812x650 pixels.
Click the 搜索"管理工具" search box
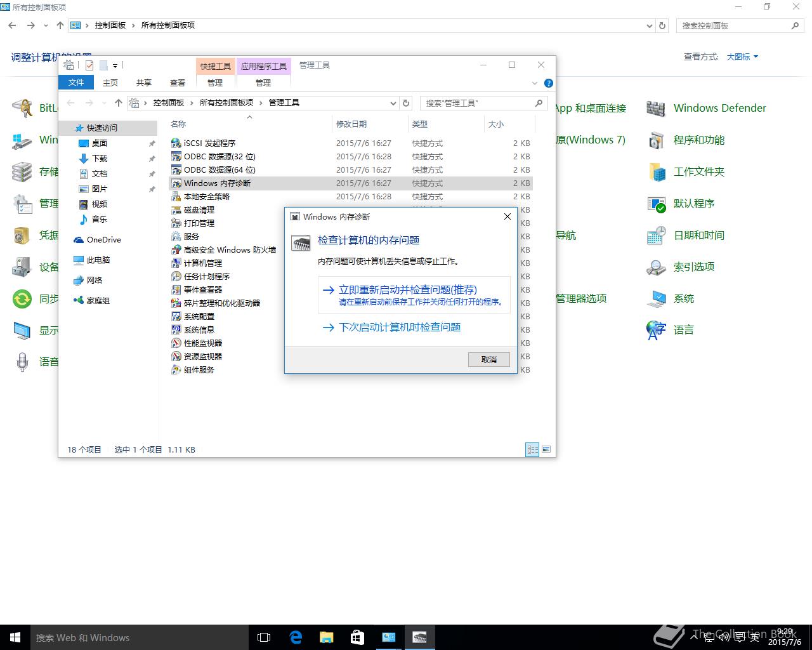pyautogui.click(x=483, y=103)
